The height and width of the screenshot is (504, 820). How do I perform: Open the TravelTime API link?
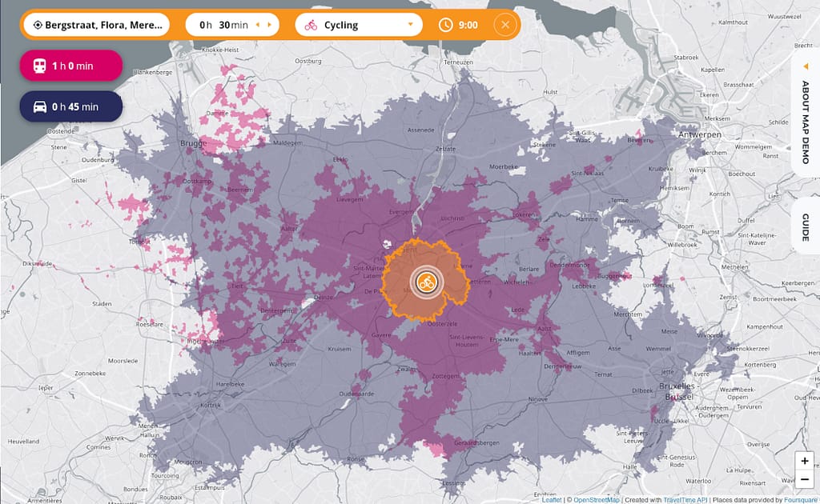point(683,500)
